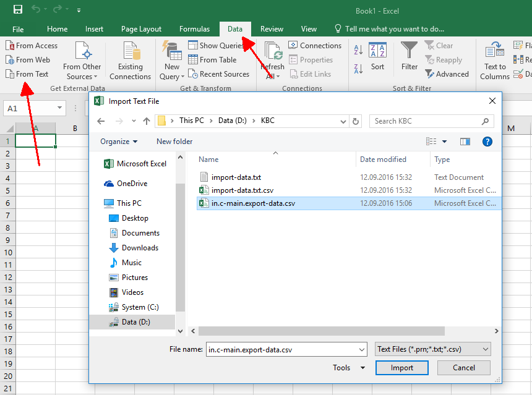The image size is (532, 395).
Task: Open Text Files type filter dropdown
Action: pyautogui.click(x=432, y=349)
